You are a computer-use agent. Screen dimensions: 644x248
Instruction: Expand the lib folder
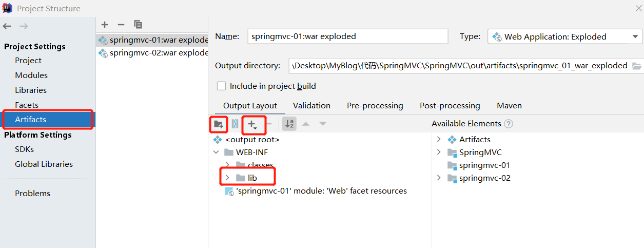pyautogui.click(x=227, y=178)
